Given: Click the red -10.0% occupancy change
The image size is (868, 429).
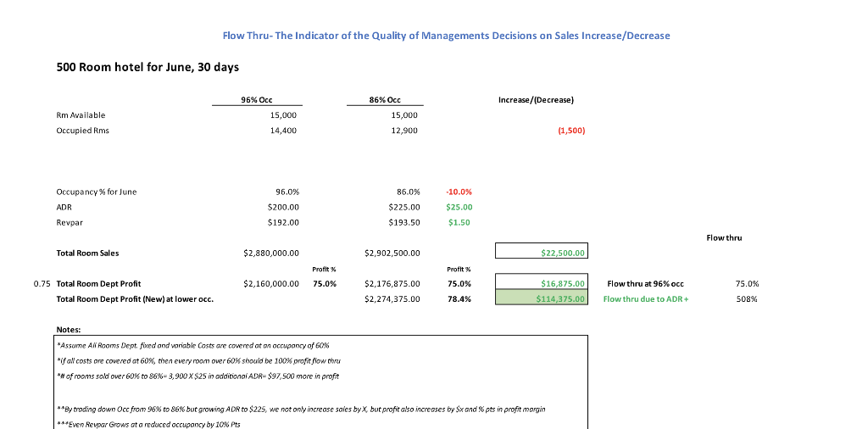Looking at the screenshot, I should click(459, 192).
